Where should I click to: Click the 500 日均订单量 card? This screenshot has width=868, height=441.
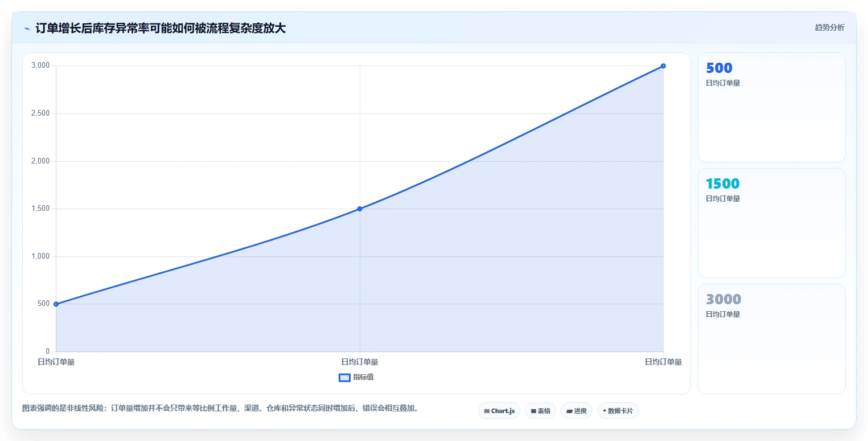point(771,108)
